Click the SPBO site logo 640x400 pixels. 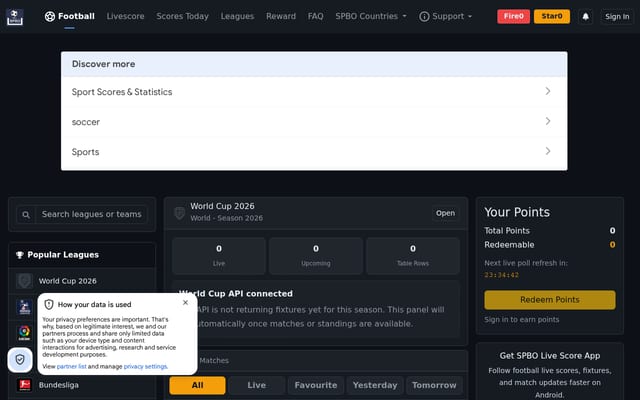[15, 17]
